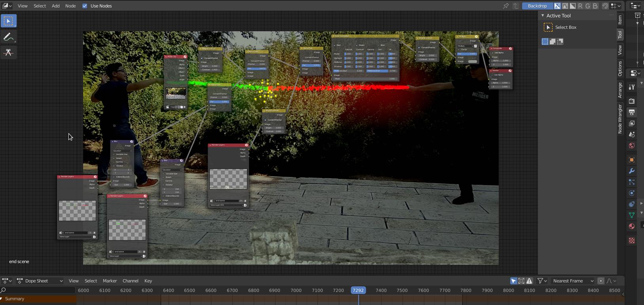Viewport: 644px width, 305px height.
Task: Choose the Links Cut scissors tool
Action: click(9, 53)
